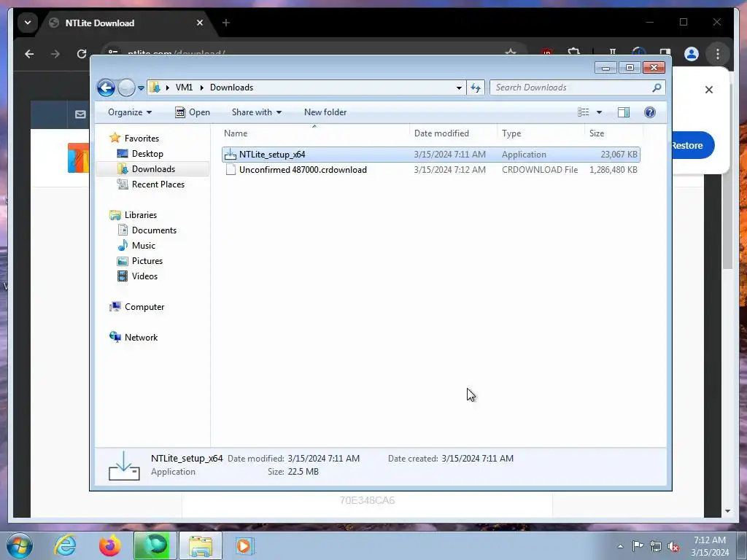Click the Chrome profile avatar icon

click(692, 54)
